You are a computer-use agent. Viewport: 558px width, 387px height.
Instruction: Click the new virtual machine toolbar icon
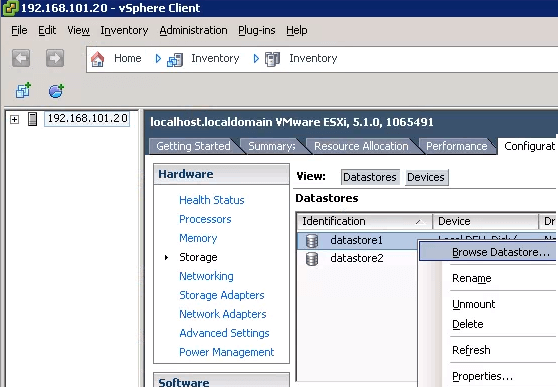coord(23,90)
